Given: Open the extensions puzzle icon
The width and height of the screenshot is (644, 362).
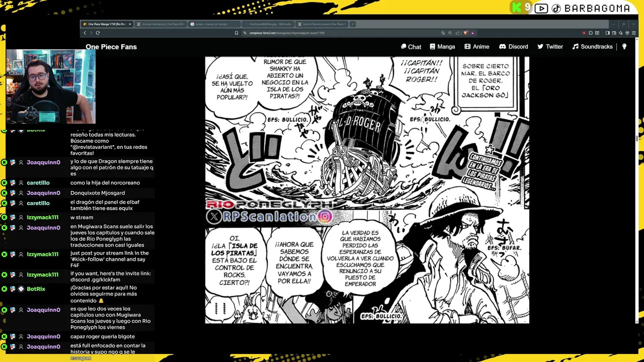Looking at the screenshot, I should coord(591,33).
